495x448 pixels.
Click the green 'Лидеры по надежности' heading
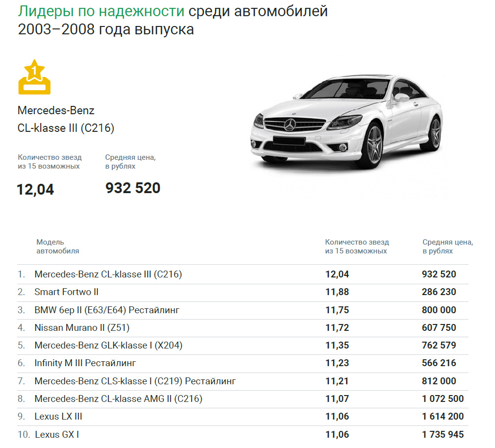pos(101,11)
